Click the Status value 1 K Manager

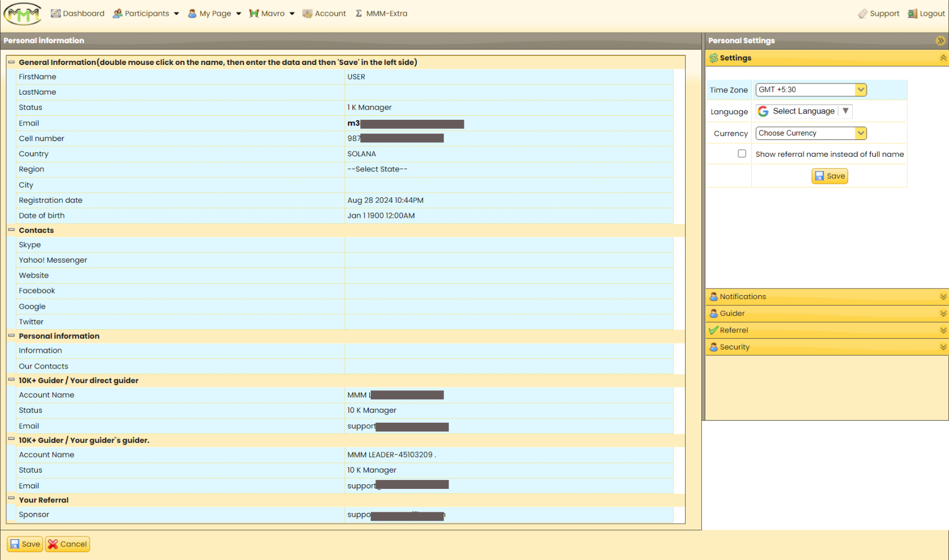coord(369,108)
